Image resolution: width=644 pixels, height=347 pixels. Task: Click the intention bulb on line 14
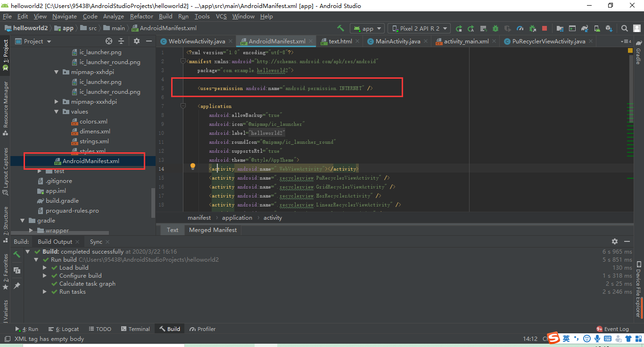click(x=192, y=166)
